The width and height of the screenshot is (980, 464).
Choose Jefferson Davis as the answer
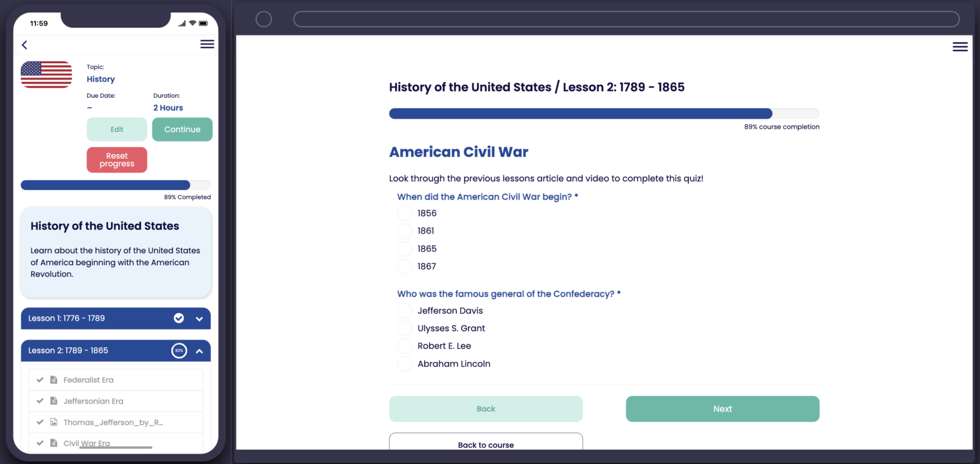click(x=405, y=311)
